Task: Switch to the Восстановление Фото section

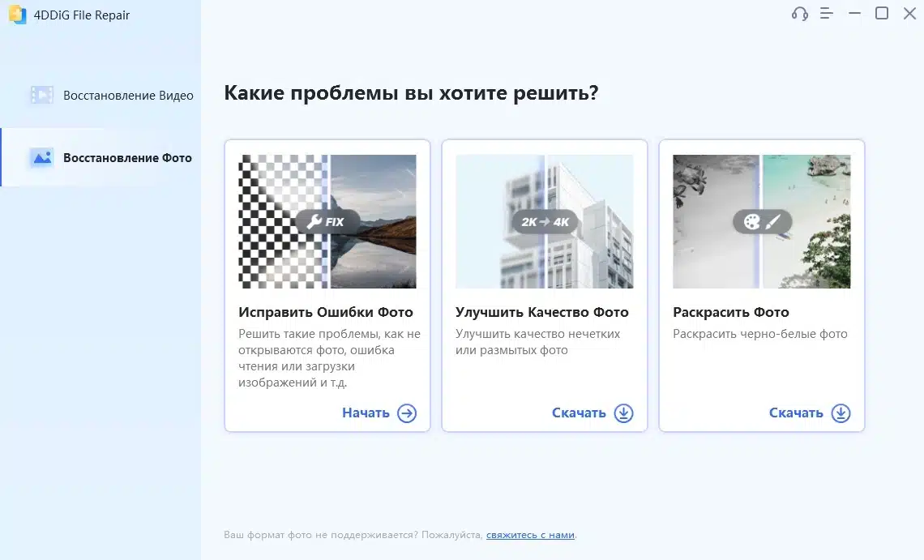Action: click(127, 157)
